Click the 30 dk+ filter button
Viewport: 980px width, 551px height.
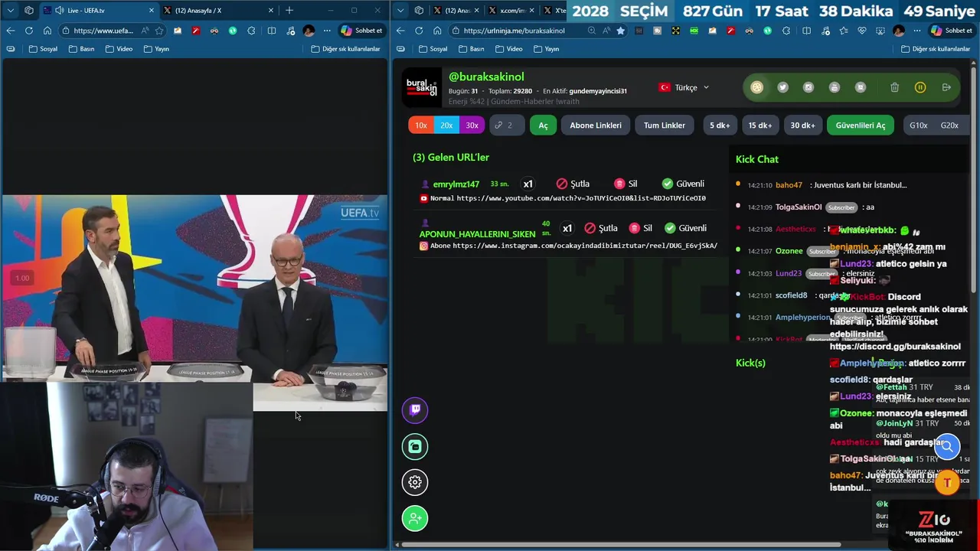pyautogui.click(x=802, y=126)
